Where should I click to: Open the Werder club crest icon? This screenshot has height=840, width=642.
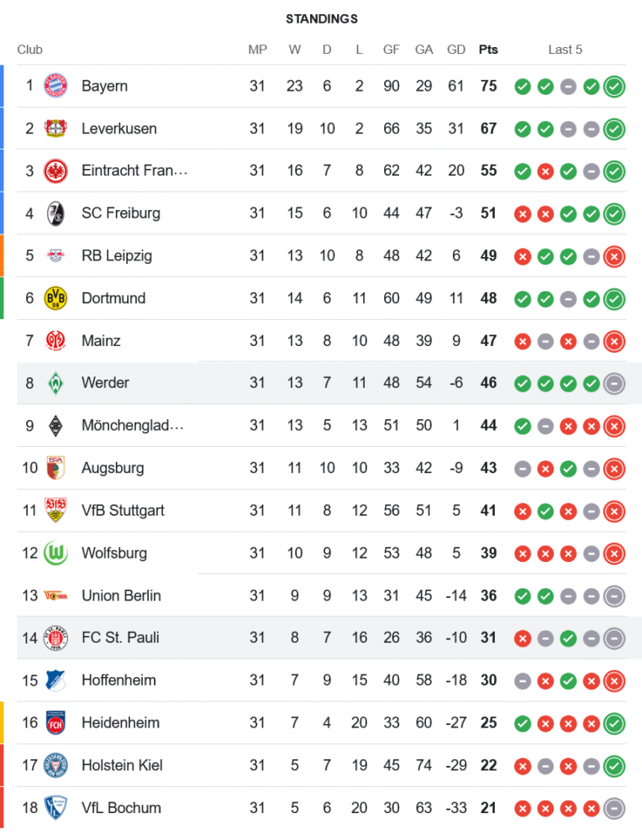55,383
